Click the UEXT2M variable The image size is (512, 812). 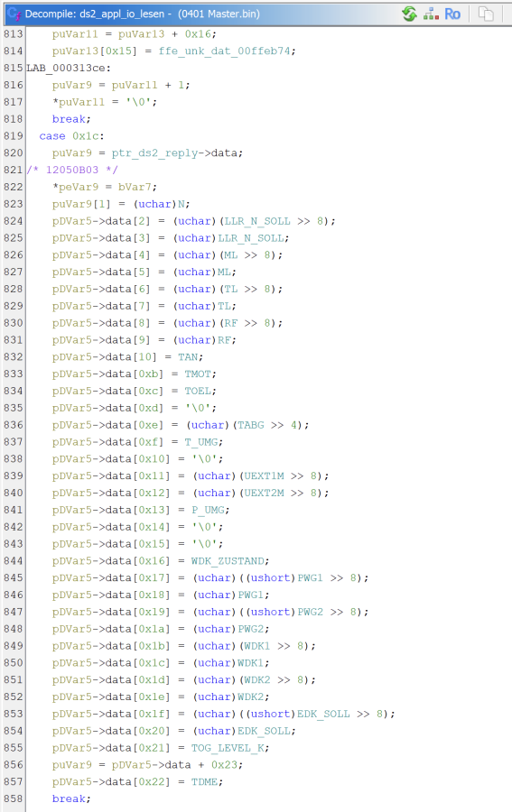click(264, 493)
